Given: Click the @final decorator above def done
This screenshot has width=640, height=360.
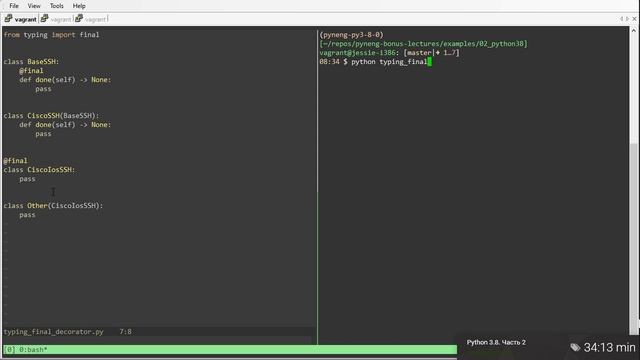Looking at the screenshot, I should coord(31,71).
